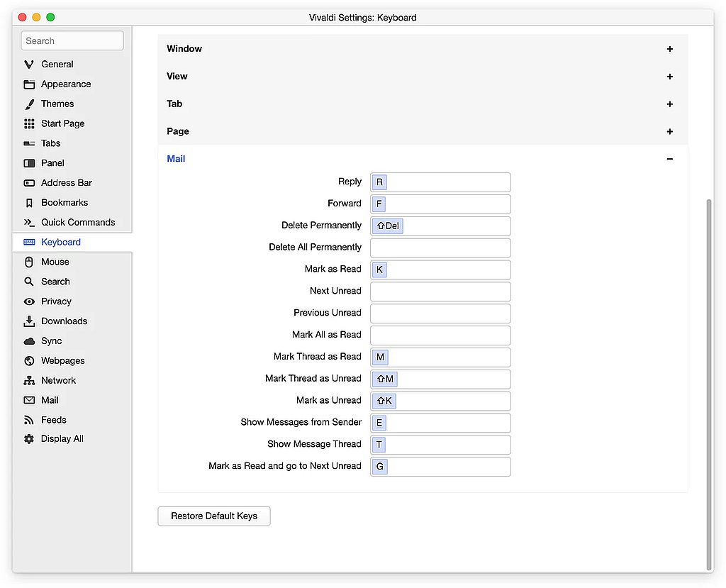Click the Mark as Read shortcut field
726x588 pixels.
point(440,270)
